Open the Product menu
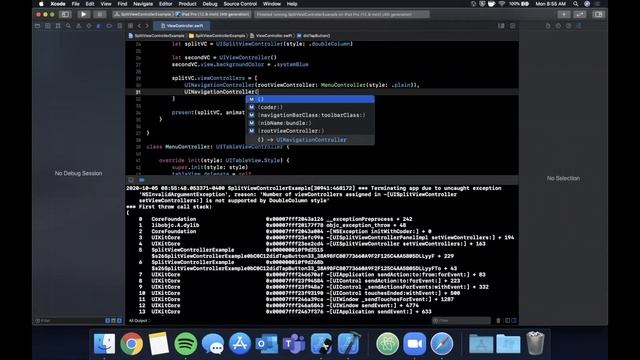640x360 pixels. 187,4
